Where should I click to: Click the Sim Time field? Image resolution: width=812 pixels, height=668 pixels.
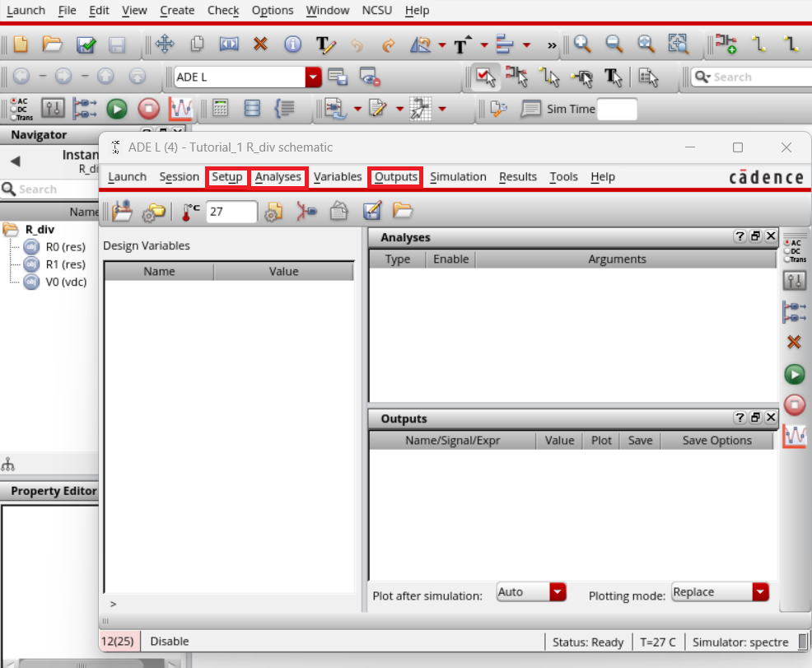coord(617,110)
